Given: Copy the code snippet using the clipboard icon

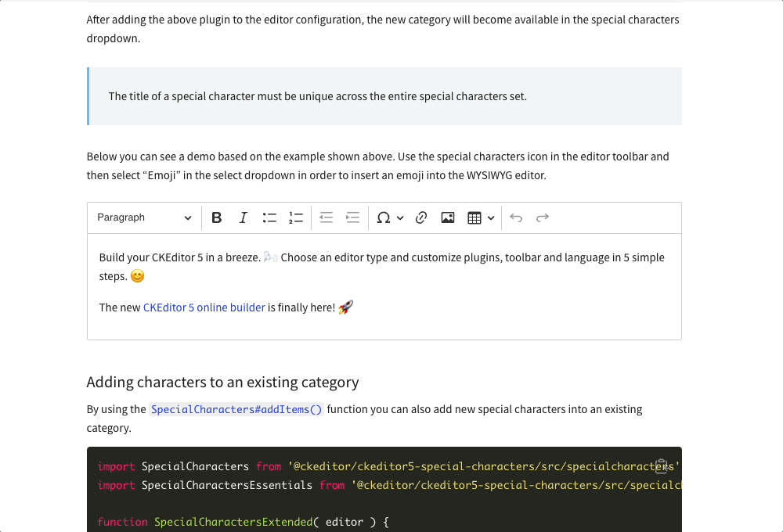Looking at the screenshot, I should [x=662, y=465].
